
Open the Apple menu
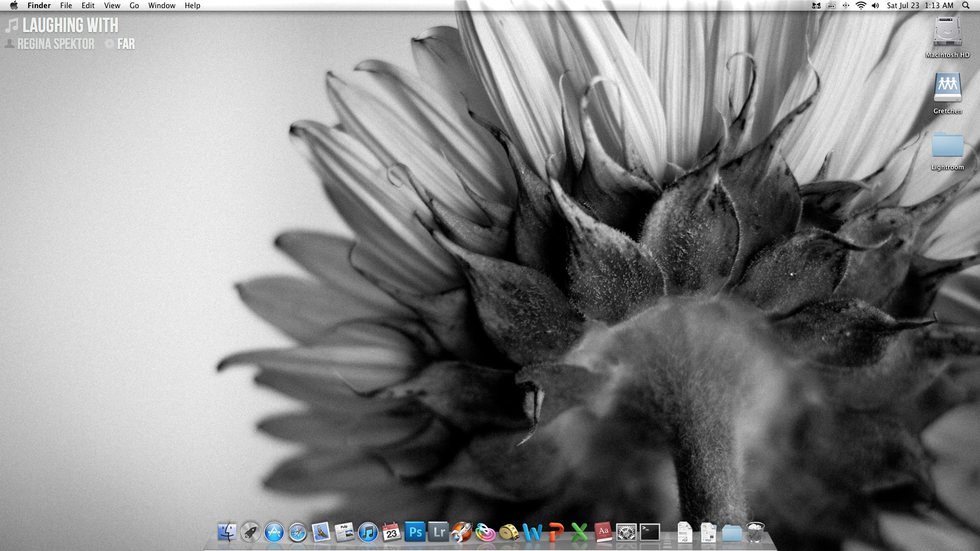point(14,6)
